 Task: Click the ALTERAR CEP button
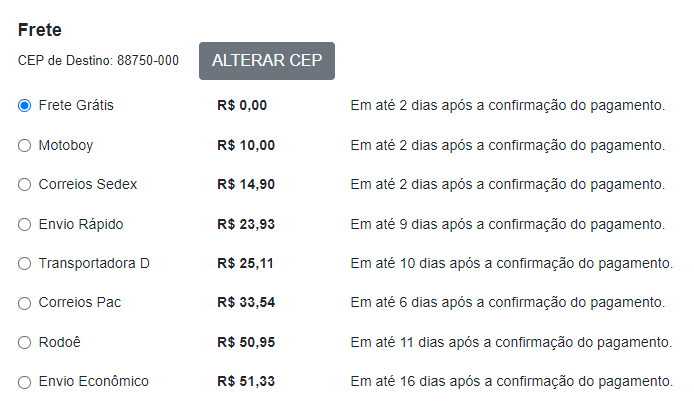click(266, 61)
